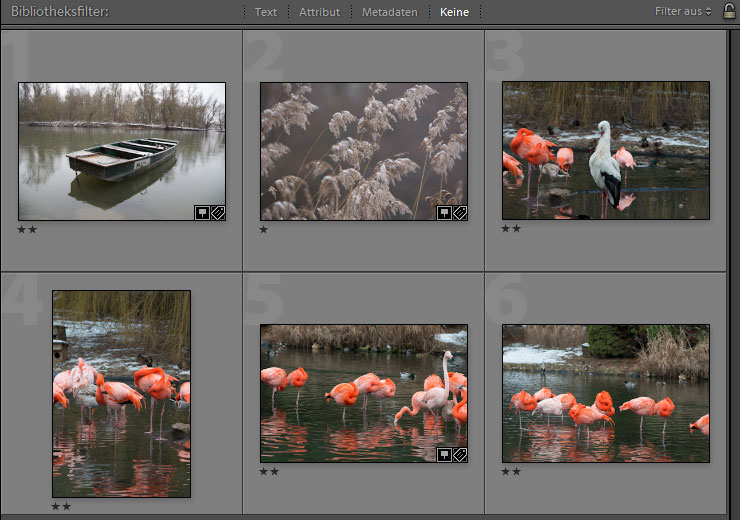Click the keyword tag badge on the reed photo
Viewport: 740px width, 520px height.
click(x=459, y=212)
